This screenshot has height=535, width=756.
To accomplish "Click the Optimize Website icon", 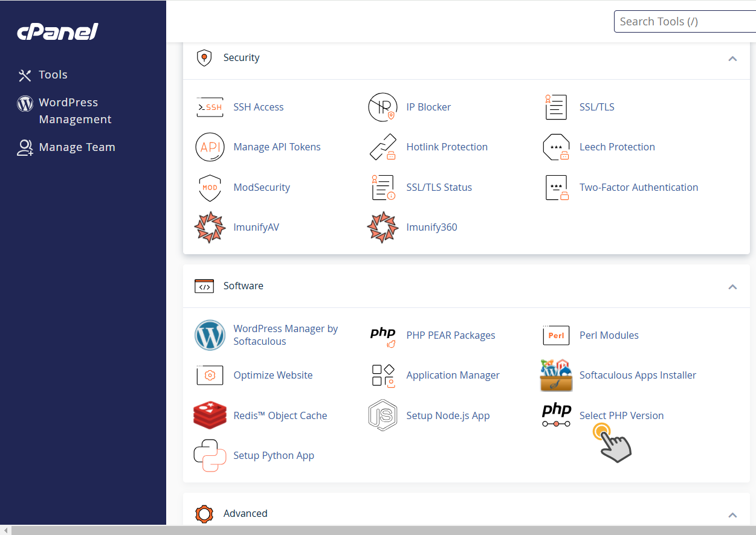I will [210, 375].
